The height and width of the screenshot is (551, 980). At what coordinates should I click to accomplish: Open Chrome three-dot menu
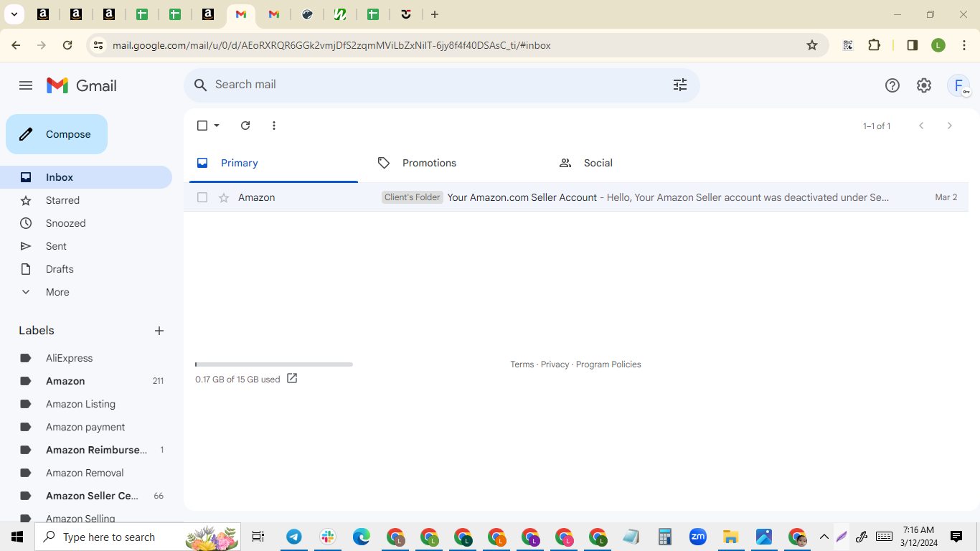(964, 45)
